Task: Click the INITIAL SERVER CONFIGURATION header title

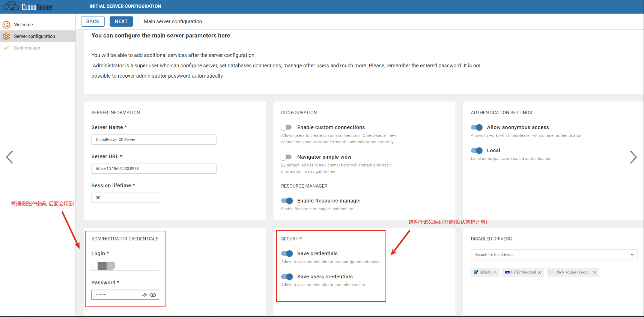Action: pyautogui.click(x=125, y=6)
